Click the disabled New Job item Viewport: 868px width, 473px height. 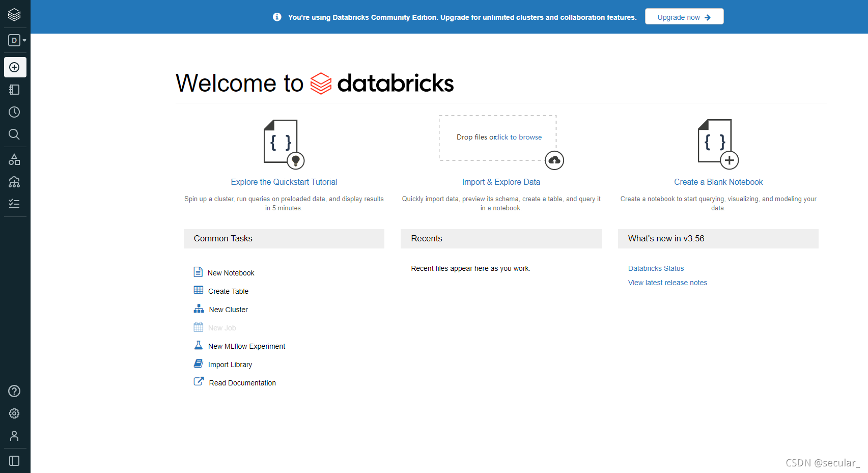click(222, 328)
